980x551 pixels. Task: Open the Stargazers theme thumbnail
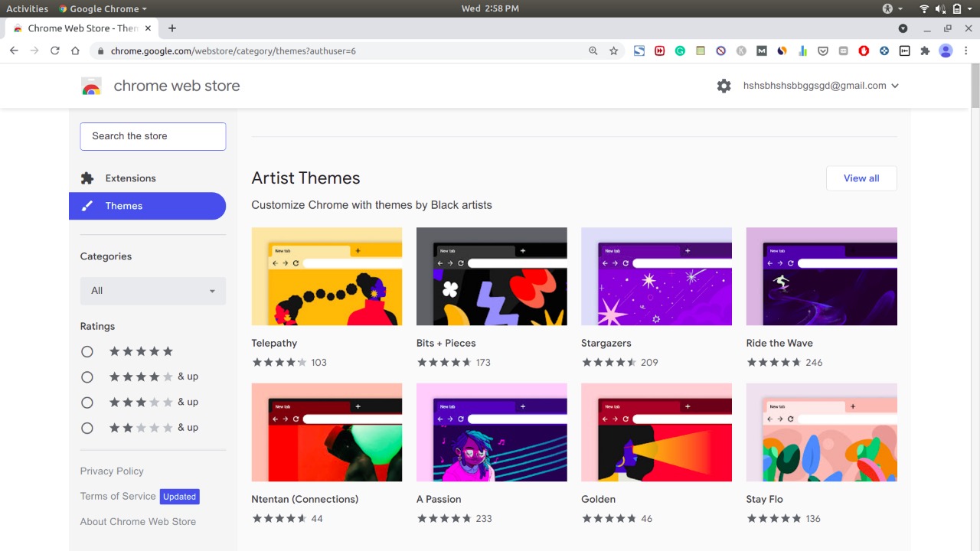[x=657, y=276]
